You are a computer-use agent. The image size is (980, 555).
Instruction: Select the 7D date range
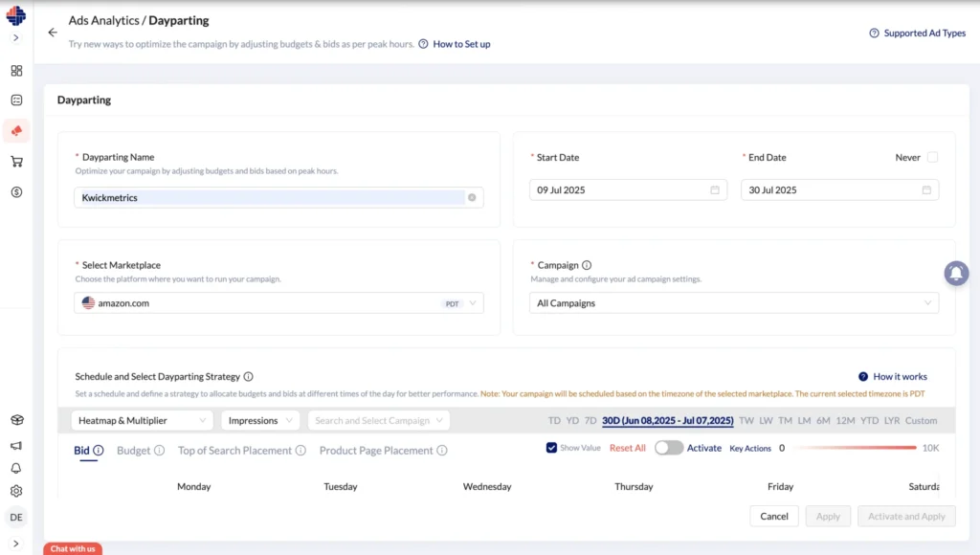(x=590, y=421)
